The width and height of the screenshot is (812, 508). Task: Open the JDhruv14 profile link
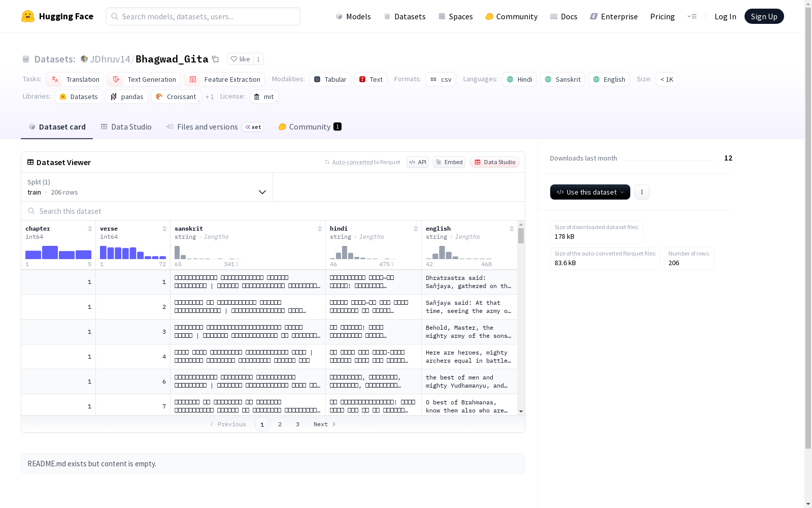[x=110, y=59]
